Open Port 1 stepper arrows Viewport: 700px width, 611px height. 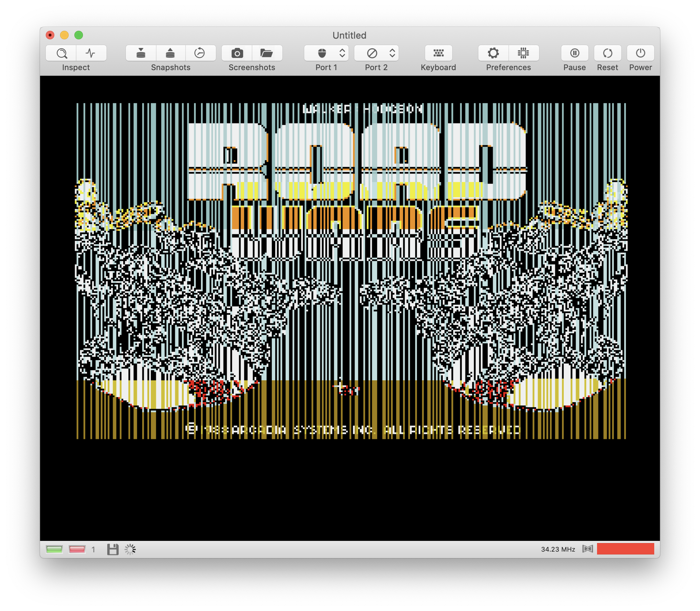pos(342,53)
